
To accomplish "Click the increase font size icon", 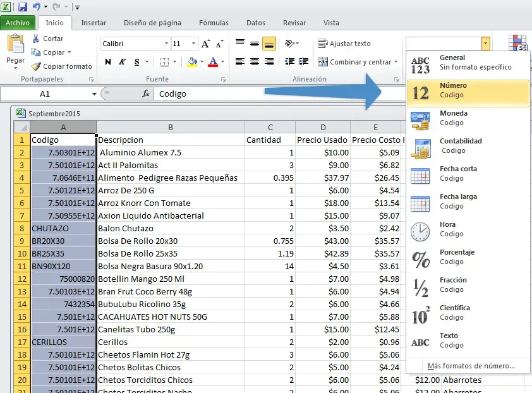I will point(205,44).
